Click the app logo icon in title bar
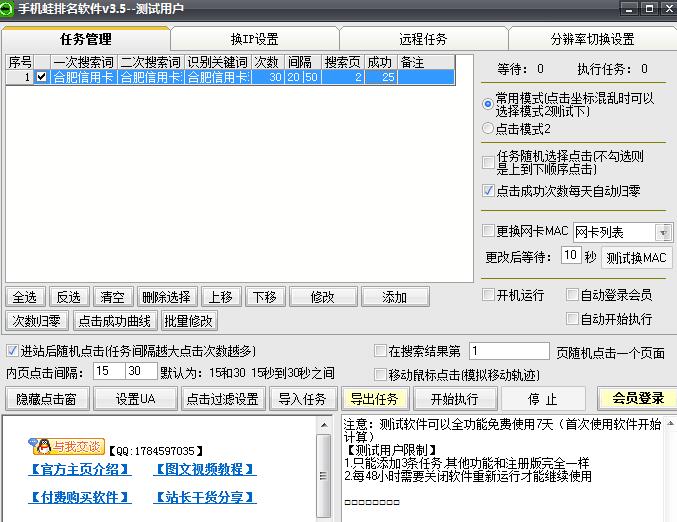The image size is (677, 522). [x=8, y=9]
